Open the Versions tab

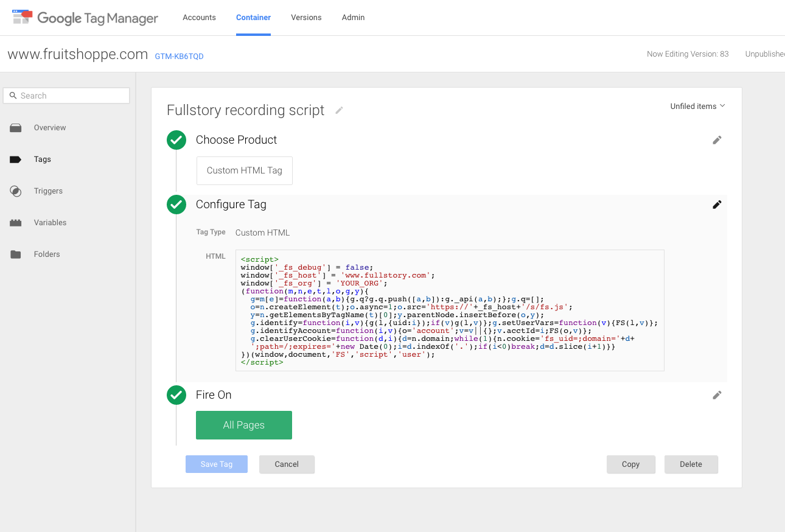[x=306, y=18]
